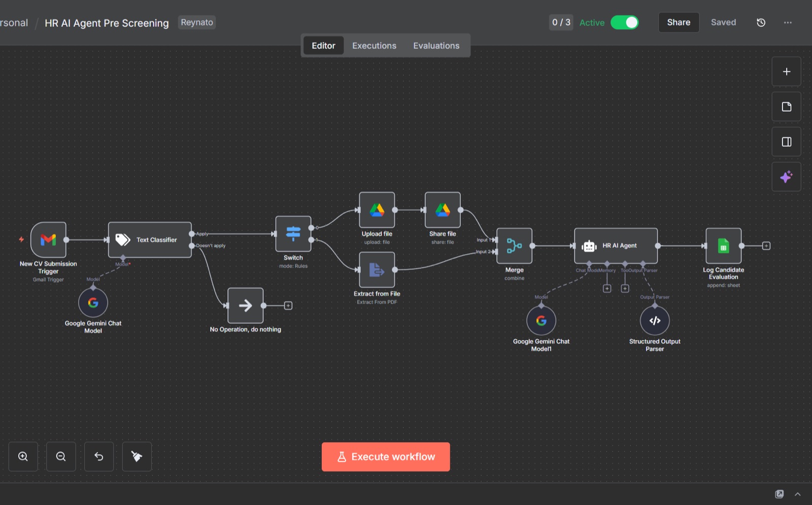The image size is (812, 505).
Task: Reset the canvas zoom
Action: pyautogui.click(x=99, y=456)
